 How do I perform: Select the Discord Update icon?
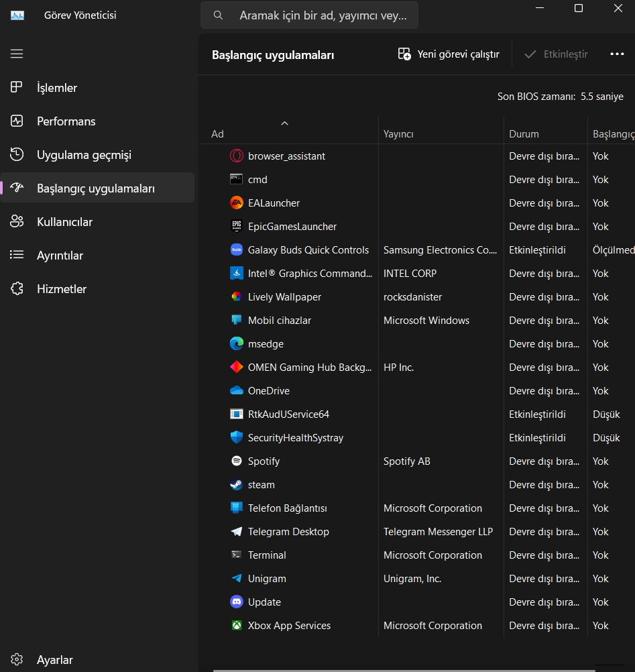tap(236, 602)
